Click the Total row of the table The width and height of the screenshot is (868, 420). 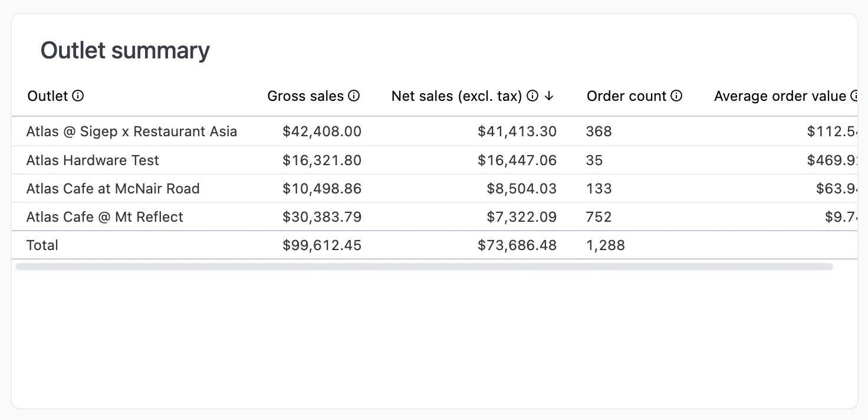[x=42, y=245]
